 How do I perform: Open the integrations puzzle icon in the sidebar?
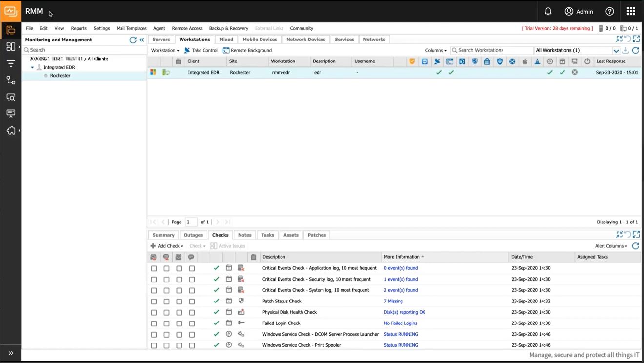(x=11, y=130)
